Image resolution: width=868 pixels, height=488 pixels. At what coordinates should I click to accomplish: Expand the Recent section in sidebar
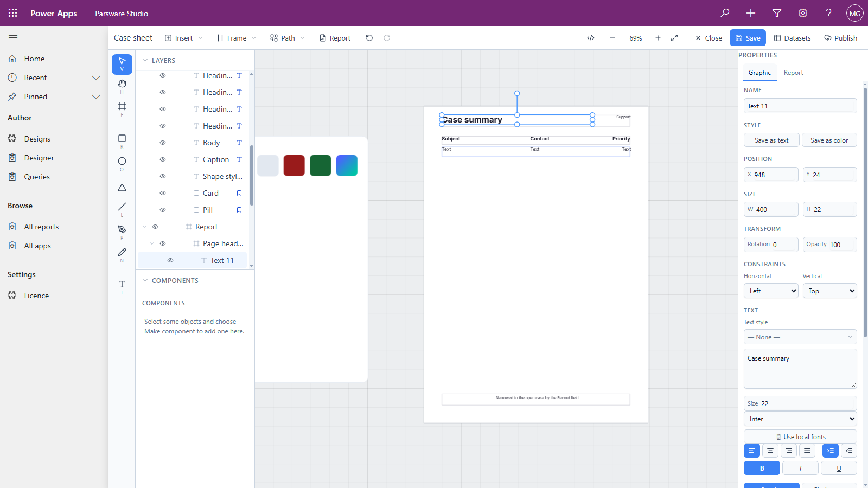pos(96,78)
